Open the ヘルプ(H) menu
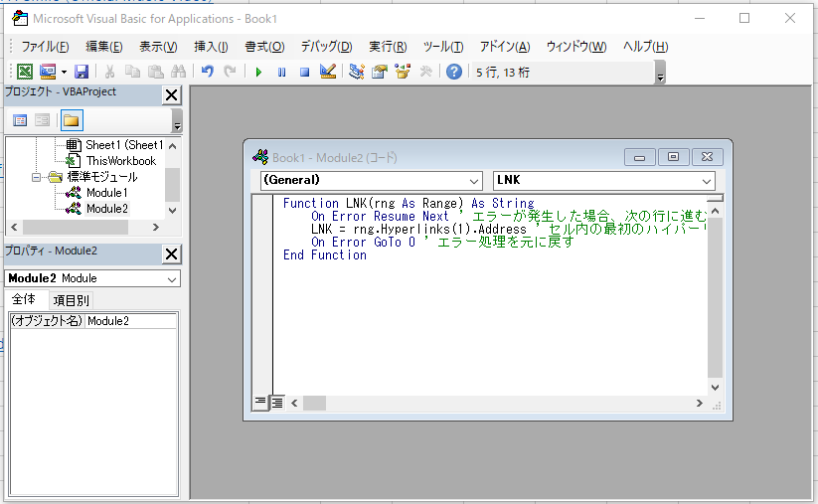The width and height of the screenshot is (818, 504). pos(645,47)
